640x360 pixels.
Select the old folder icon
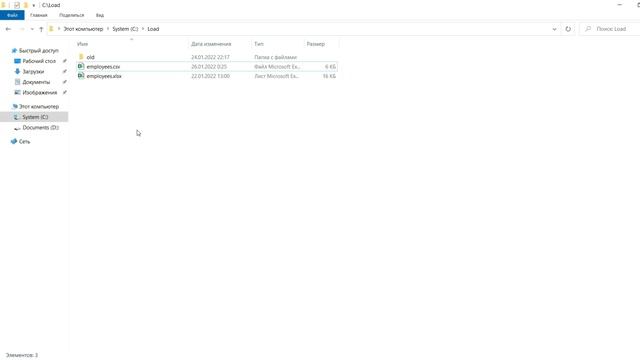coord(81,57)
